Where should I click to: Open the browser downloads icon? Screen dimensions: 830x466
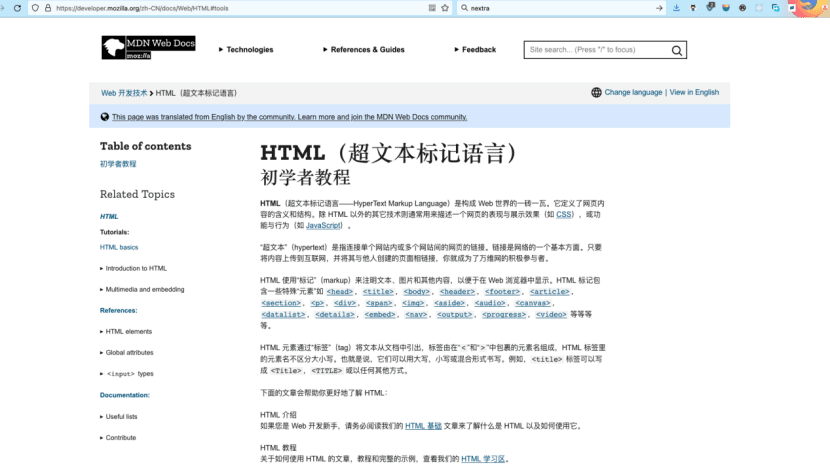tap(677, 8)
